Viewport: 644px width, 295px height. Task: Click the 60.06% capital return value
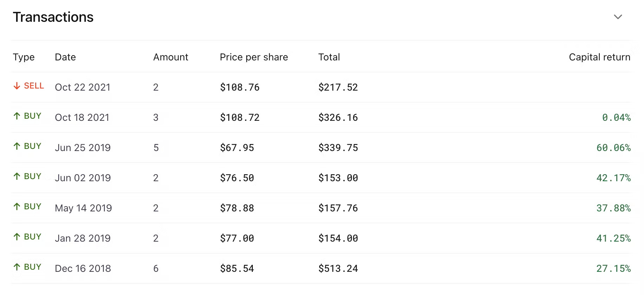(x=613, y=148)
